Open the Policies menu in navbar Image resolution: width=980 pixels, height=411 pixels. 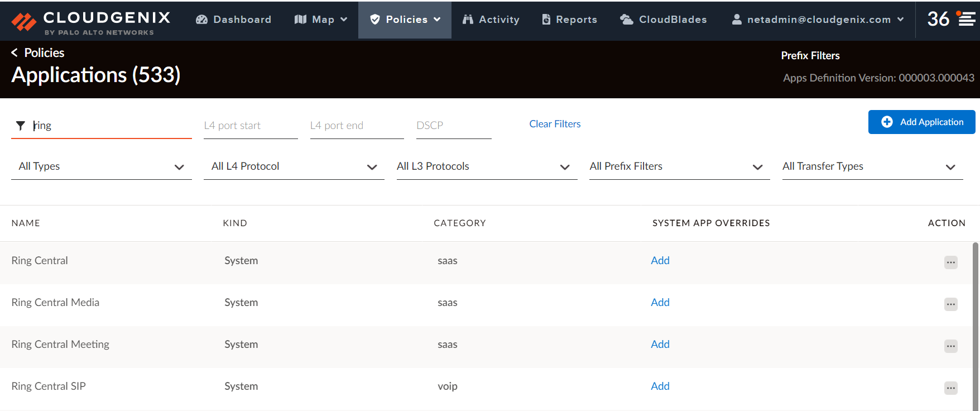[405, 20]
